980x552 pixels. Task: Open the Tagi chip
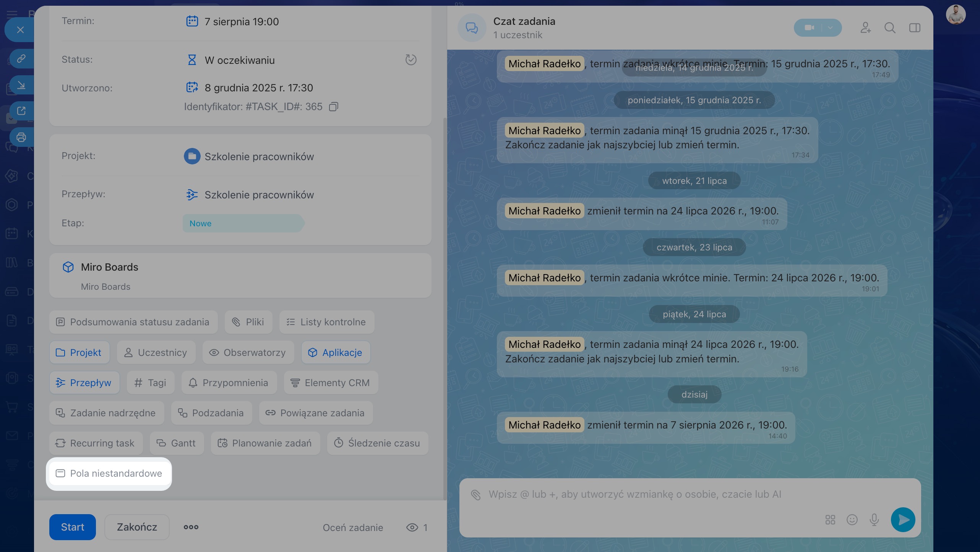(151, 383)
